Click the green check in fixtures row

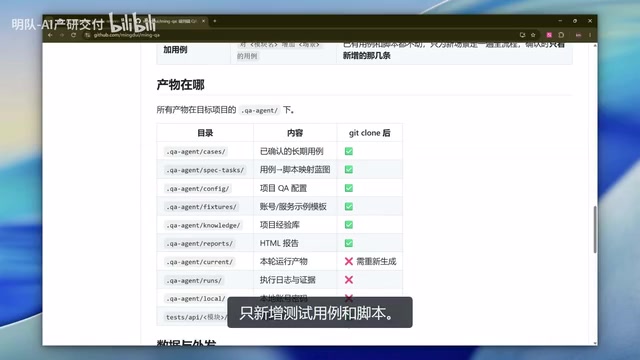pyautogui.click(x=349, y=207)
